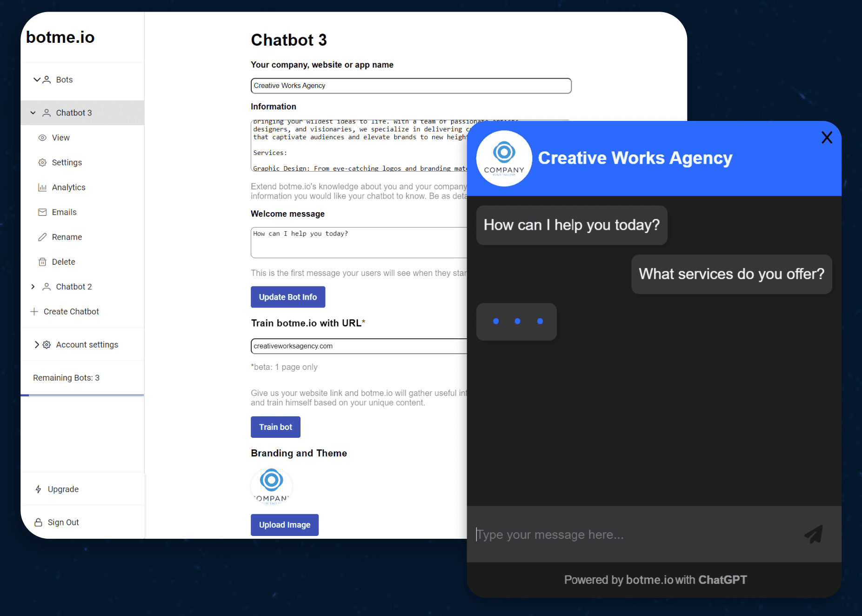Collapse the Bots section chevron

pyautogui.click(x=36, y=80)
